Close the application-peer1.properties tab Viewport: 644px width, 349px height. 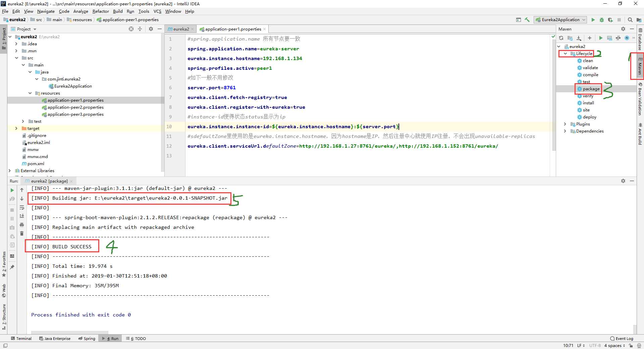pyautogui.click(x=265, y=29)
